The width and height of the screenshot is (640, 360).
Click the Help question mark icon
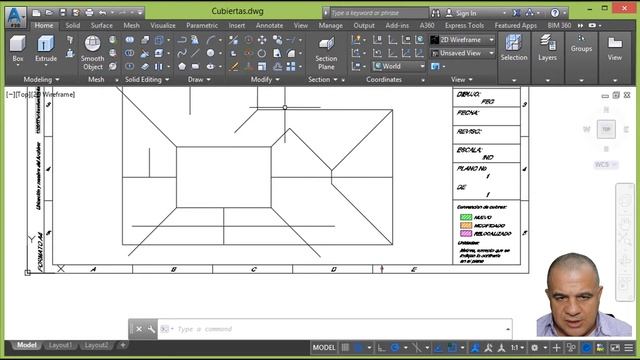555,13
